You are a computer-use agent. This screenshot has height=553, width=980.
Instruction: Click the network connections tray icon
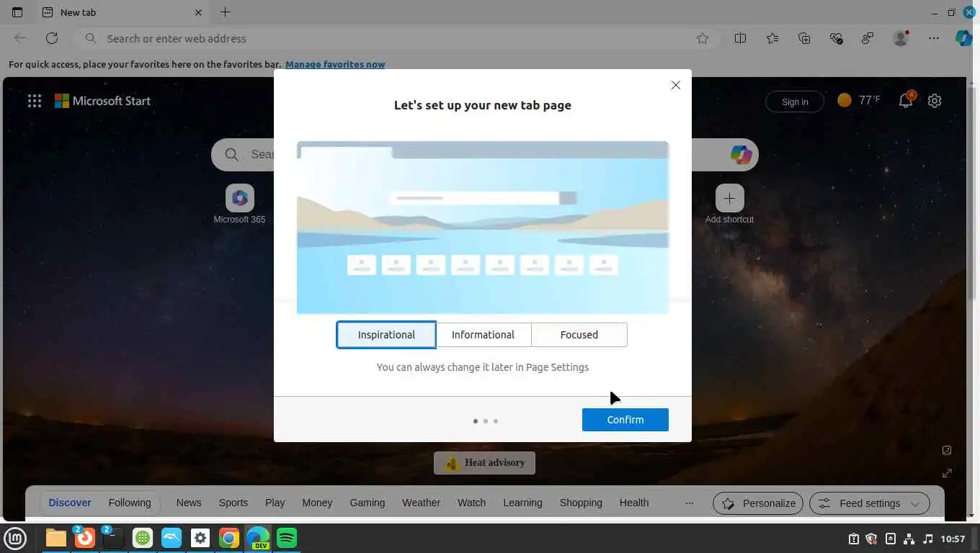tap(909, 539)
